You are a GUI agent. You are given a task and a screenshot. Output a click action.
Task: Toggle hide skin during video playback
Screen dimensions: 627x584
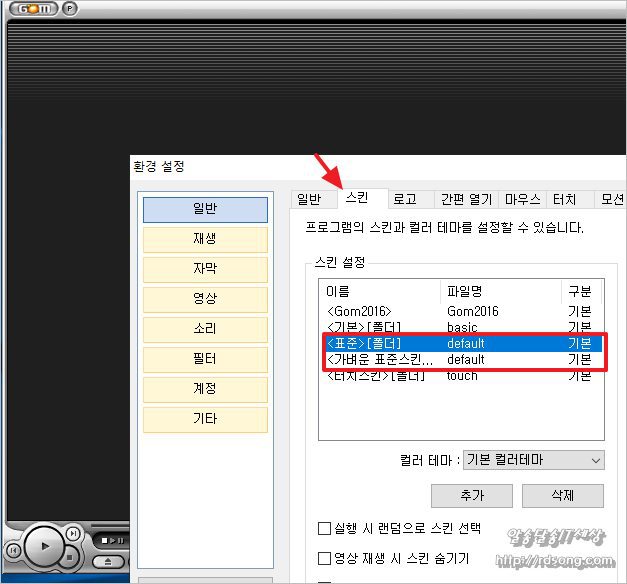coord(324,558)
